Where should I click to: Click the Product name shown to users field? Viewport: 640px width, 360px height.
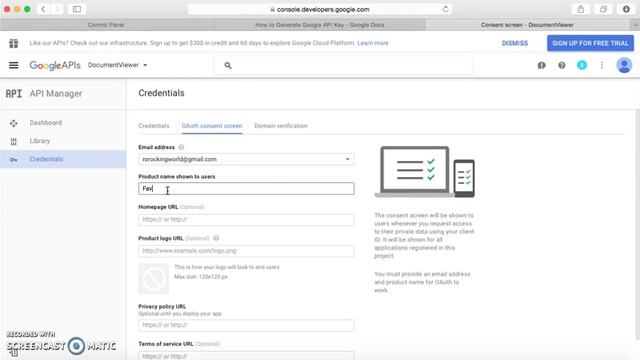point(246,189)
